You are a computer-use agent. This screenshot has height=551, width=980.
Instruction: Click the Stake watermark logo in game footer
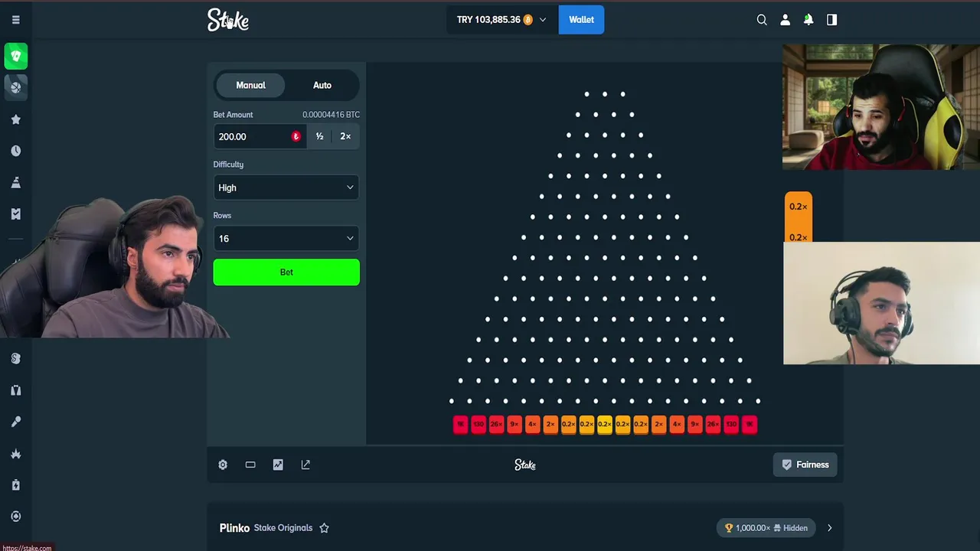pos(525,465)
